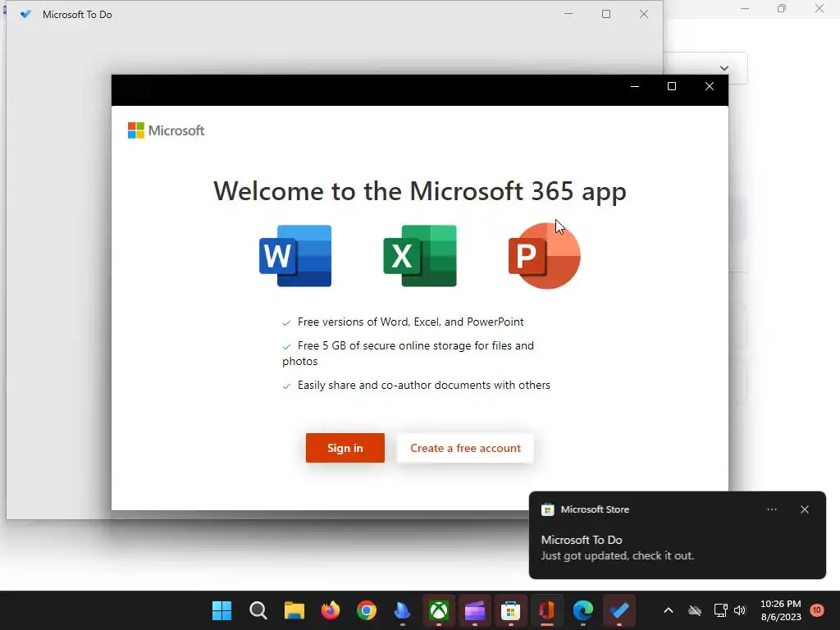Click the PowerPoint app icon

[x=545, y=256]
